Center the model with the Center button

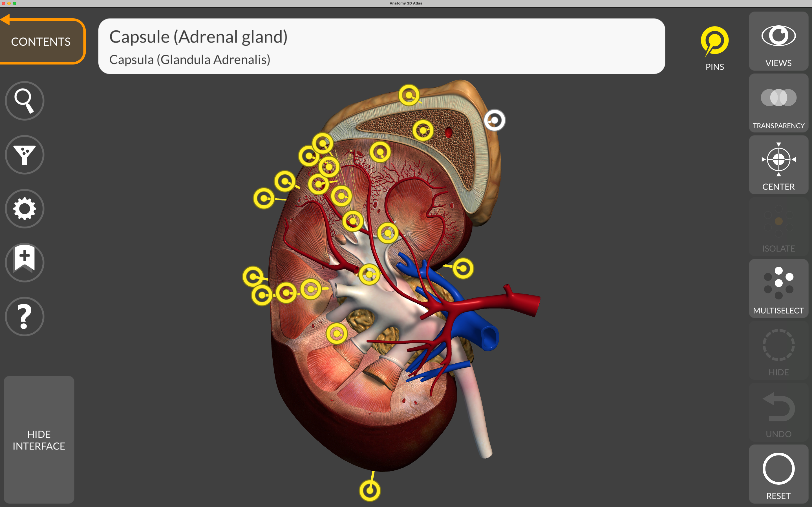[778, 165]
